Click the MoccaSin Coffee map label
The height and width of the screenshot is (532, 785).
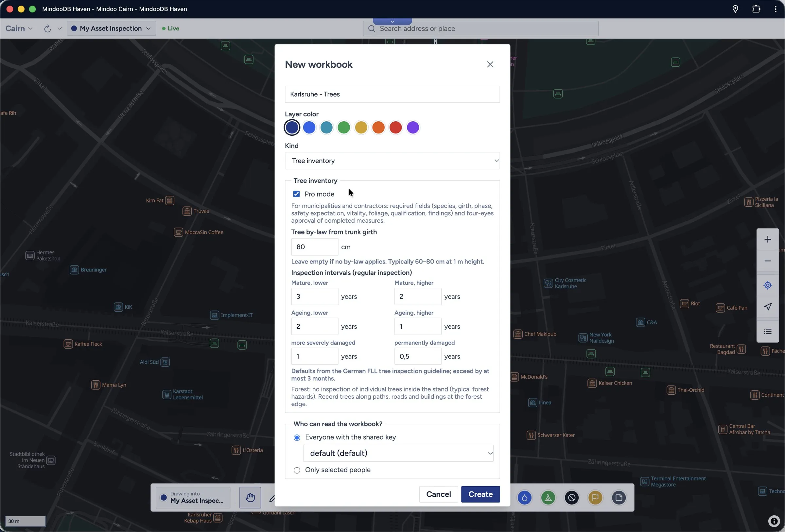[204, 232]
